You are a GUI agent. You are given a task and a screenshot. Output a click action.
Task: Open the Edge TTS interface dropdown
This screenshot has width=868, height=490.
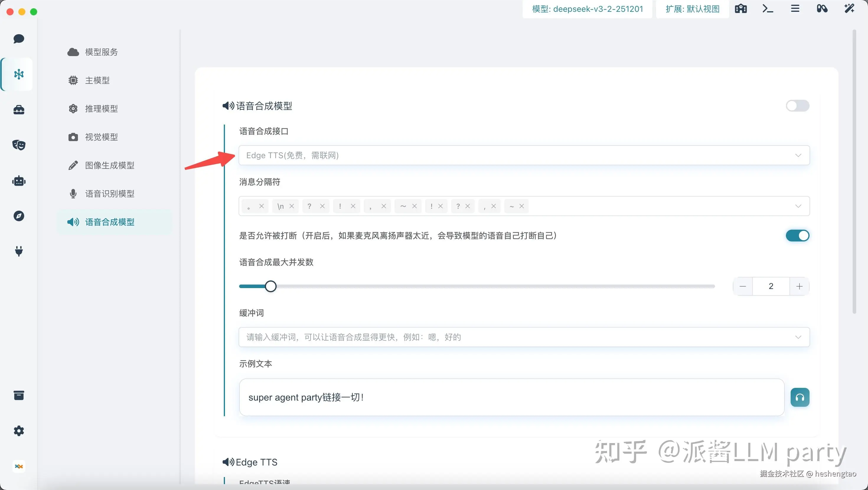pos(524,155)
